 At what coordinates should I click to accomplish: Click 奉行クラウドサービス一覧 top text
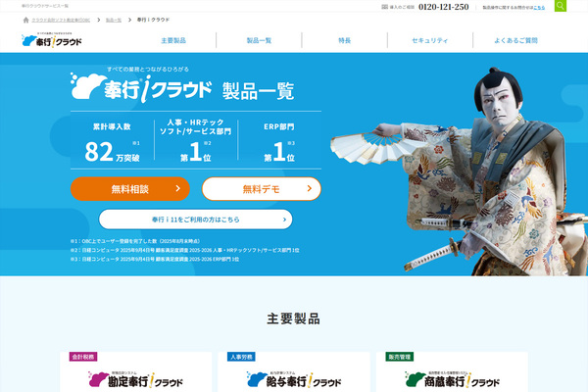(x=45, y=6)
